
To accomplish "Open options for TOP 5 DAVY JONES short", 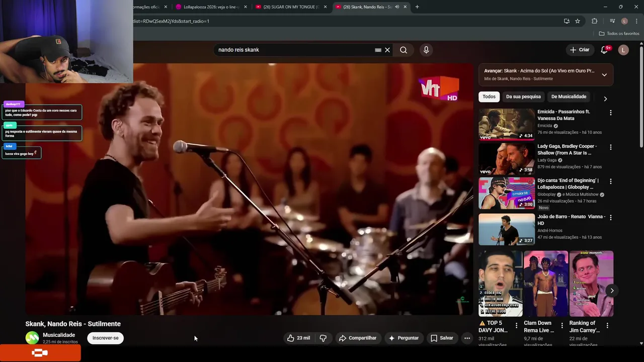I will [516, 325].
